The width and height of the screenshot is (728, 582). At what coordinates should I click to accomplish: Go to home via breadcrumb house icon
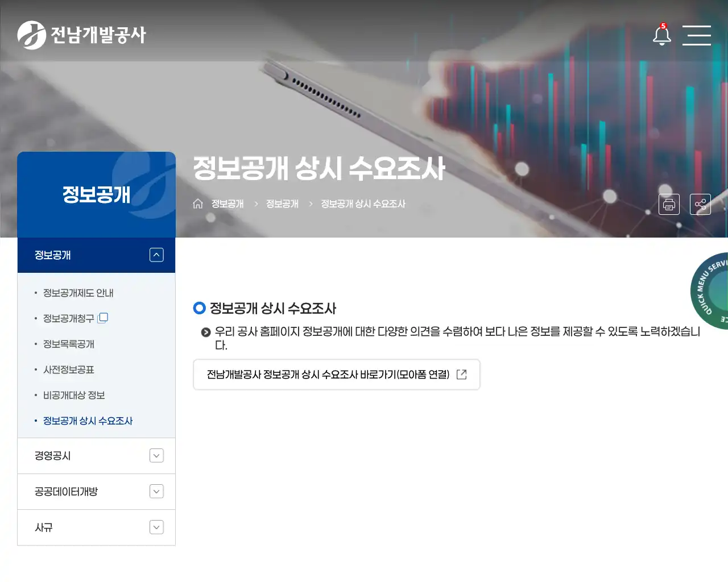coord(198,203)
